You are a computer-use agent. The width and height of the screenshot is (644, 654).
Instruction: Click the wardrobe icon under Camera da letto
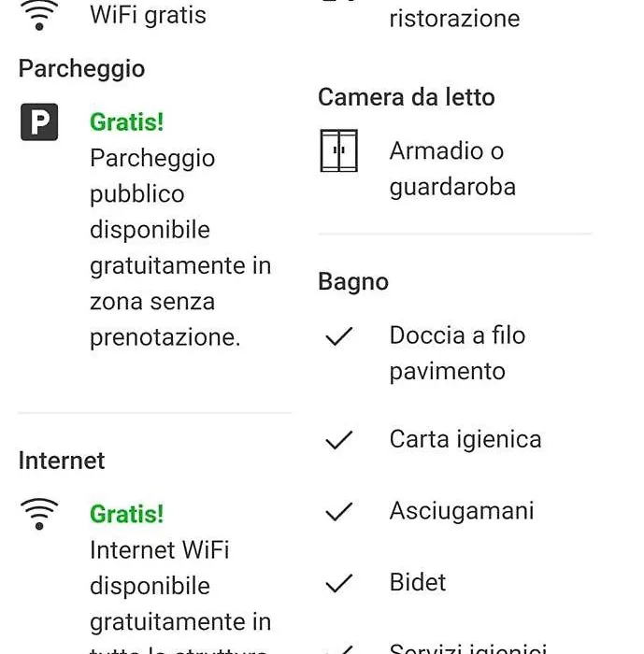tap(339, 150)
